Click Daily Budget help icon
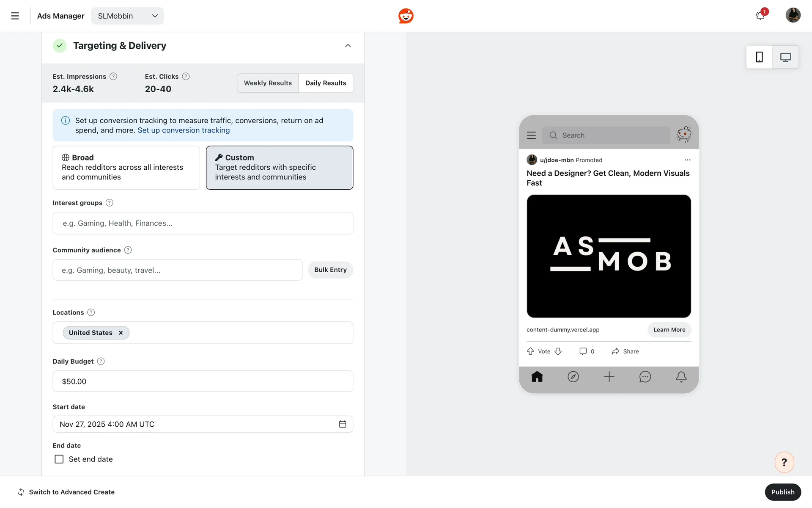Screen dimensions: 812x508 [x=101, y=362]
